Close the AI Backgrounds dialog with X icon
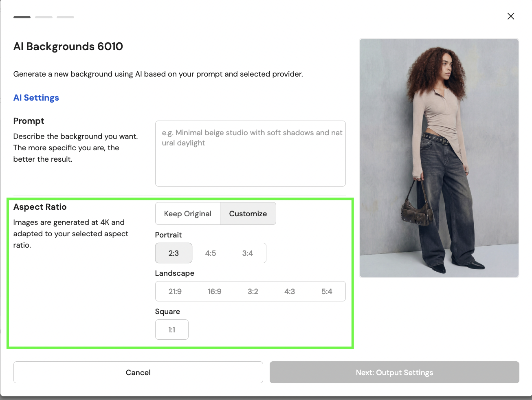The height and width of the screenshot is (400, 532). [511, 16]
